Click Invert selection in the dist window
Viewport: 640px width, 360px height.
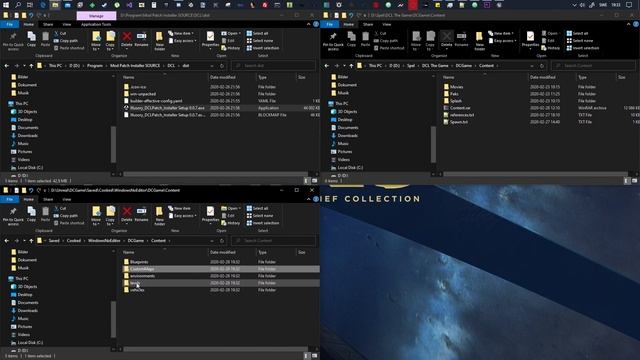pos(263,48)
